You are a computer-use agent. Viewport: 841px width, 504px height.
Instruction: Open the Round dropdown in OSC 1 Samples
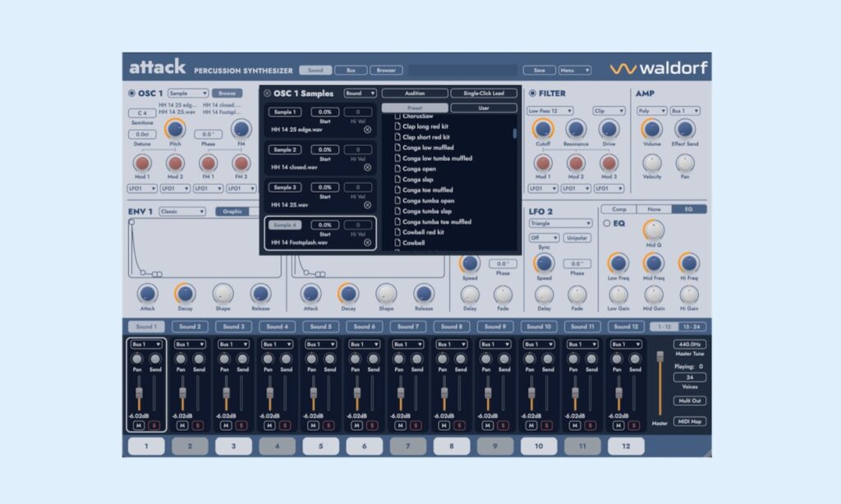(360, 94)
